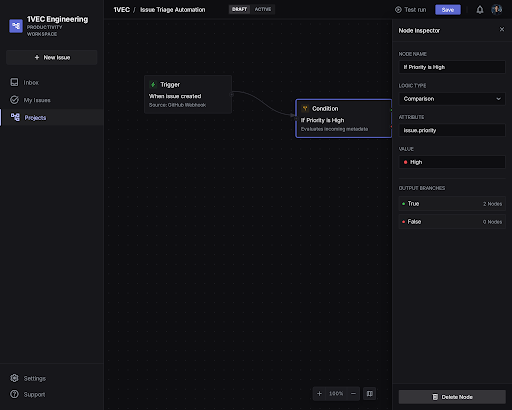Click the Node Name input field
The image size is (512, 410).
pos(452,67)
